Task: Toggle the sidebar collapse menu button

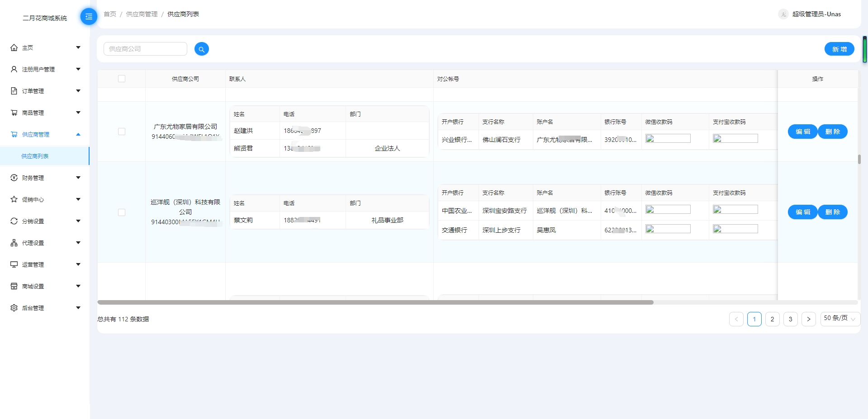Action: [89, 17]
